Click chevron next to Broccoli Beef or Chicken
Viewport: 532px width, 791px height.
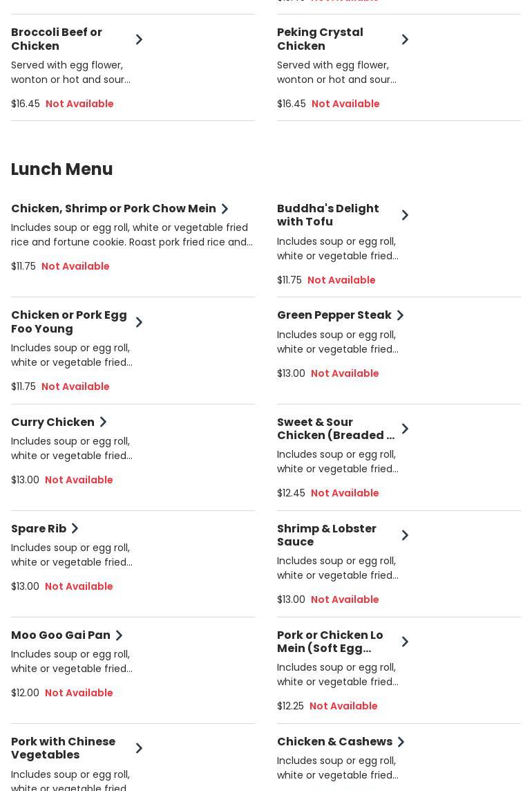coord(139,39)
